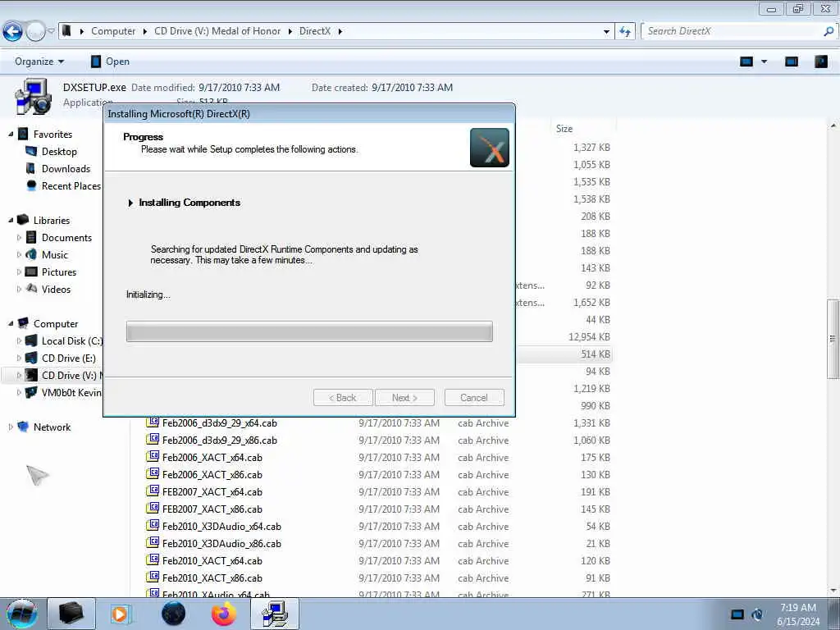Click the Computer breadcrumb in the address bar

pyautogui.click(x=113, y=31)
